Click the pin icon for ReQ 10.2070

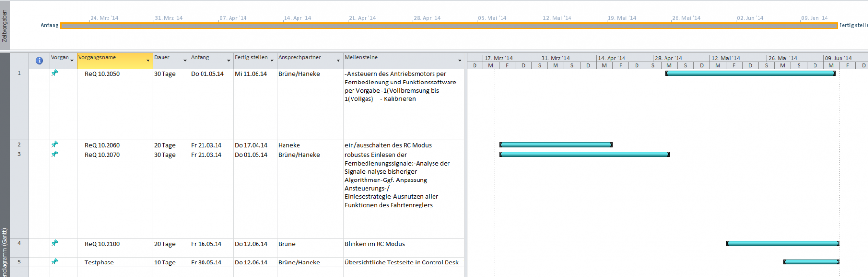point(54,154)
